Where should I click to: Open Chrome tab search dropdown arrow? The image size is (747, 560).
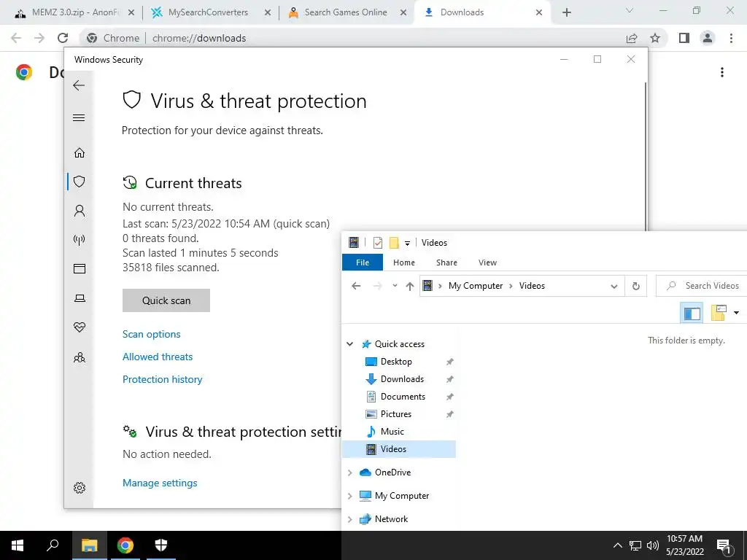[630, 10]
